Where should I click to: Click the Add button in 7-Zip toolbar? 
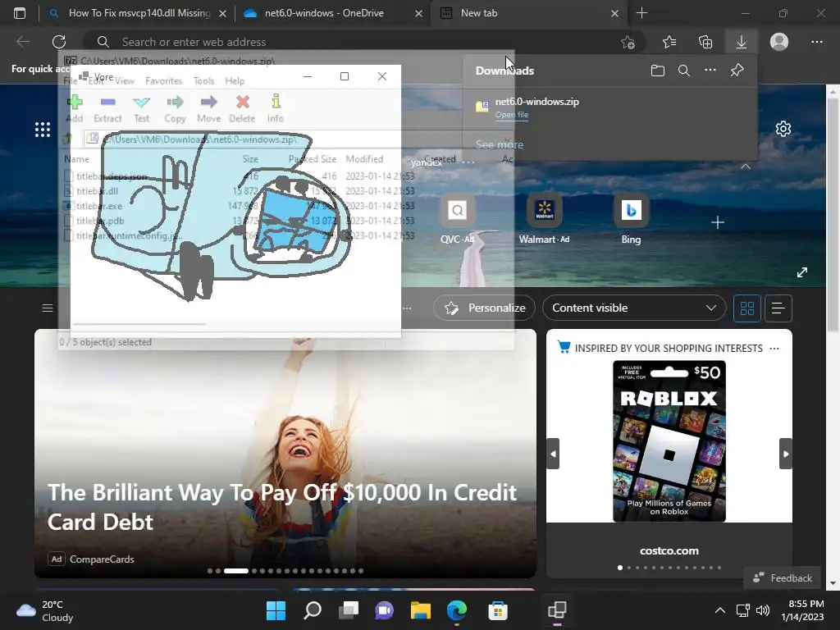click(x=75, y=109)
